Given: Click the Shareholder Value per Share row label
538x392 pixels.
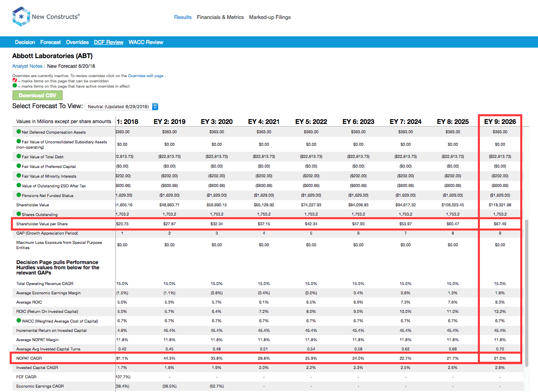Looking at the screenshot, I should click(42, 224).
